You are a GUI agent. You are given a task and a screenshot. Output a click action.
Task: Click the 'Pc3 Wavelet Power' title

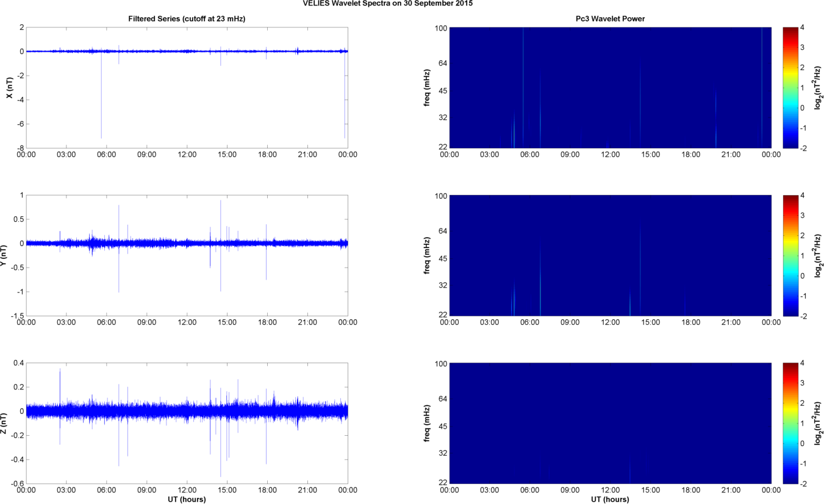click(611, 19)
